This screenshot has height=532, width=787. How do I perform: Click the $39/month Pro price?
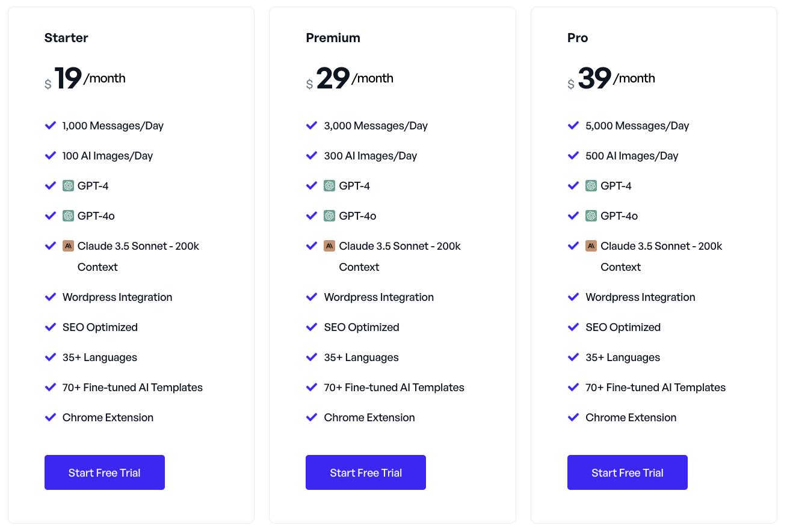(x=611, y=79)
